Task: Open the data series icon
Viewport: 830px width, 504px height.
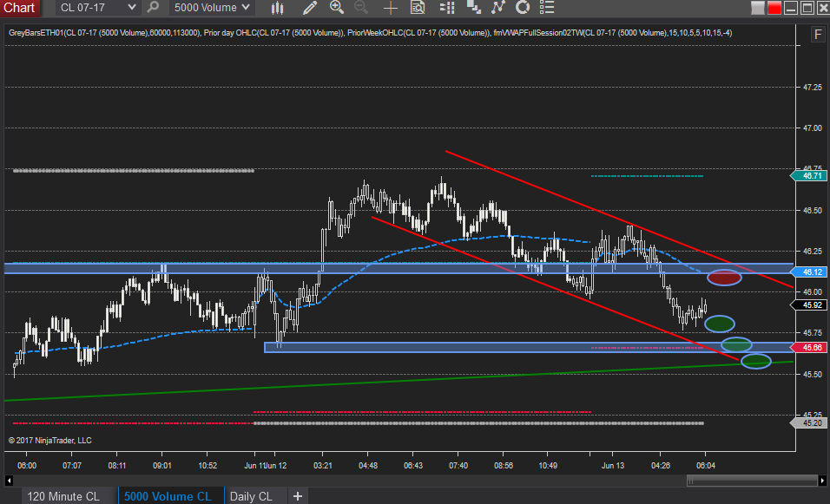Action: pyautogui.click(x=473, y=8)
